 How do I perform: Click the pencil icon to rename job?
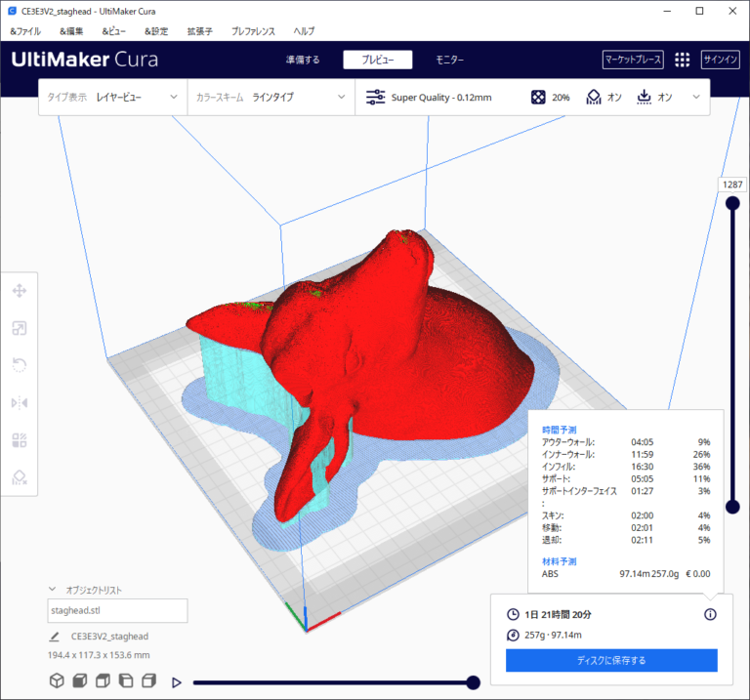coord(55,637)
